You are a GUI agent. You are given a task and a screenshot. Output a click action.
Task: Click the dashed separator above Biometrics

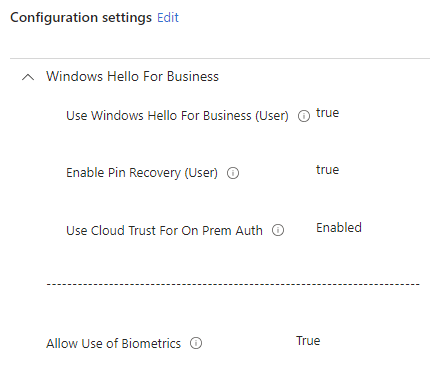pos(233,284)
